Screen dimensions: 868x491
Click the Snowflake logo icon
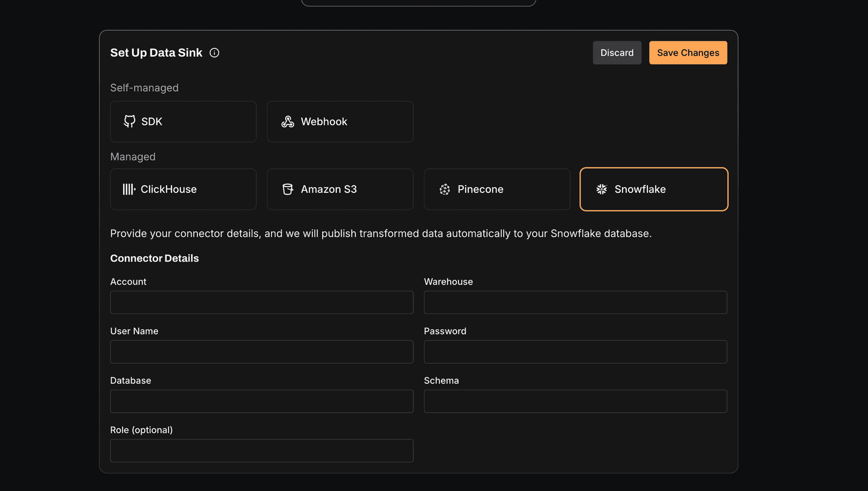coord(601,189)
